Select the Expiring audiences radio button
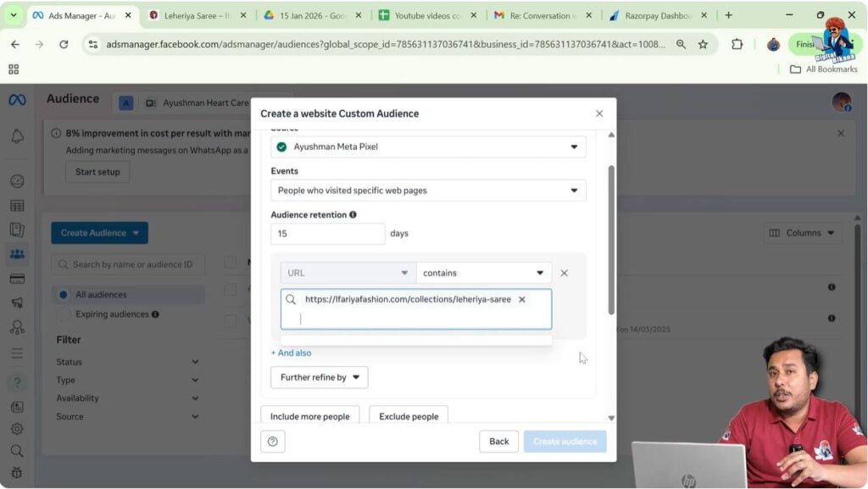Image resolution: width=868 pixels, height=489 pixels. point(63,314)
